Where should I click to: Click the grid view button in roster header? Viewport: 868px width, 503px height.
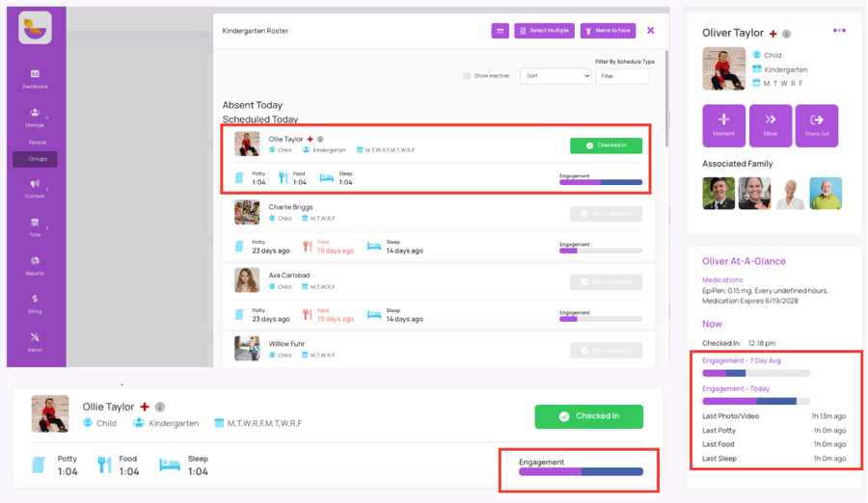pos(500,31)
